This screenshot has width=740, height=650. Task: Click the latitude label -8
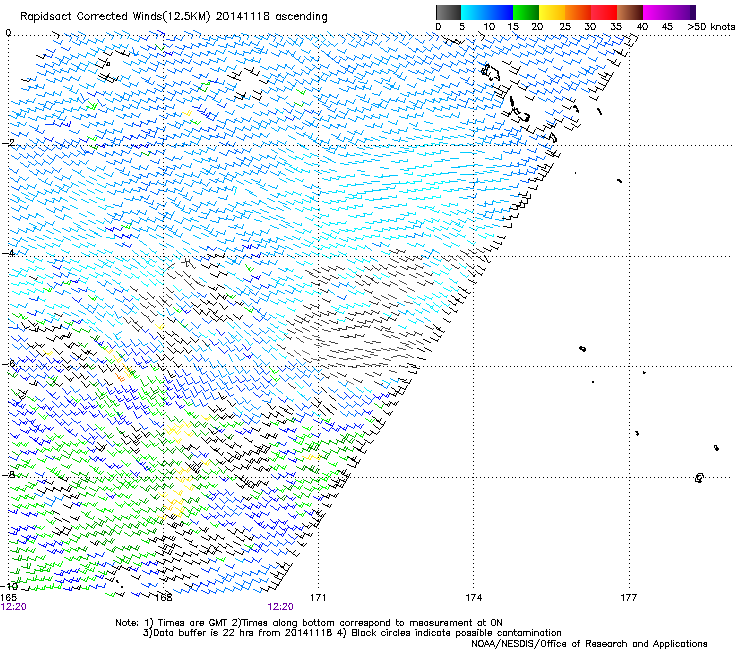coord(8,474)
